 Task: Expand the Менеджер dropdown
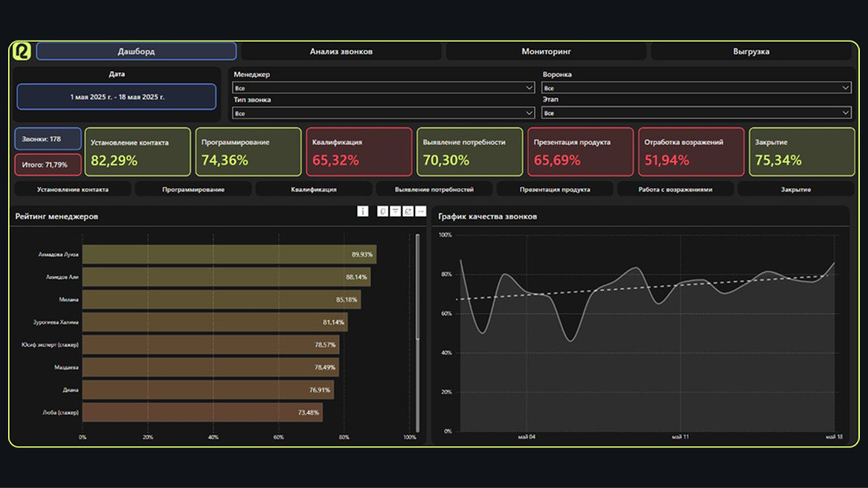(383, 88)
